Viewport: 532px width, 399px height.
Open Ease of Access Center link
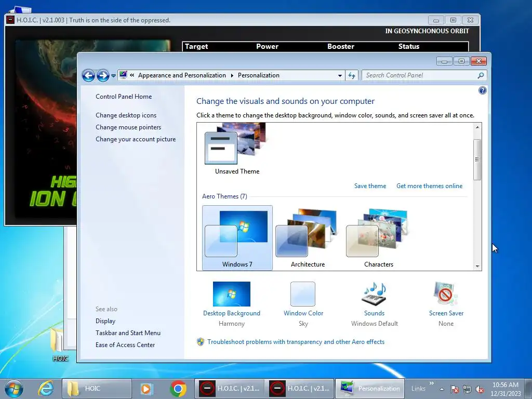(125, 345)
